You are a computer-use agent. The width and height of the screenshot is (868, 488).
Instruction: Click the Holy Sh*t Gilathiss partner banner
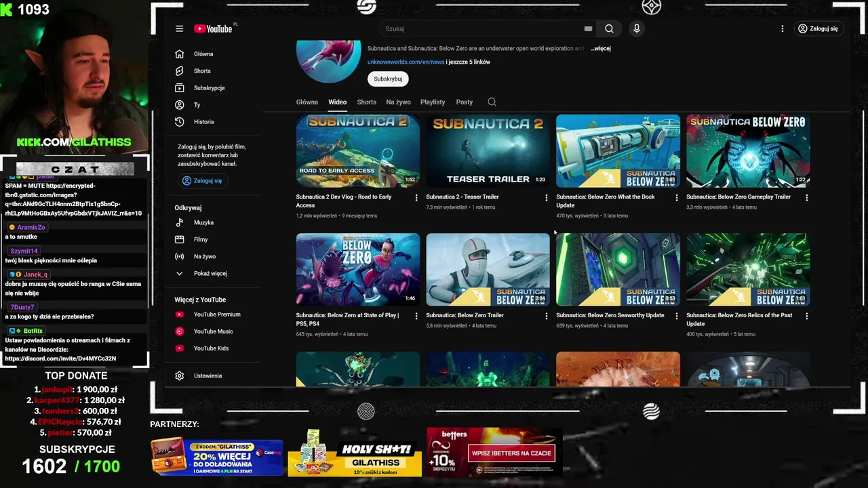pos(355,453)
